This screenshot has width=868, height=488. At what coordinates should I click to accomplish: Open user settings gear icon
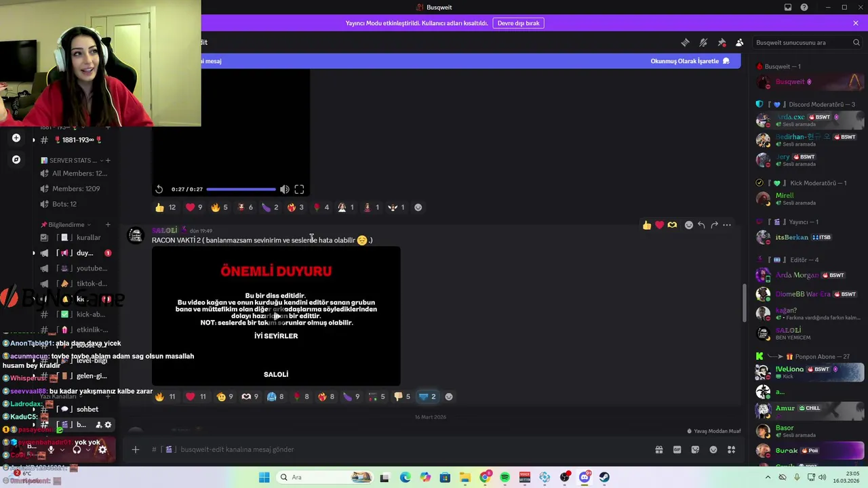point(102,449)
